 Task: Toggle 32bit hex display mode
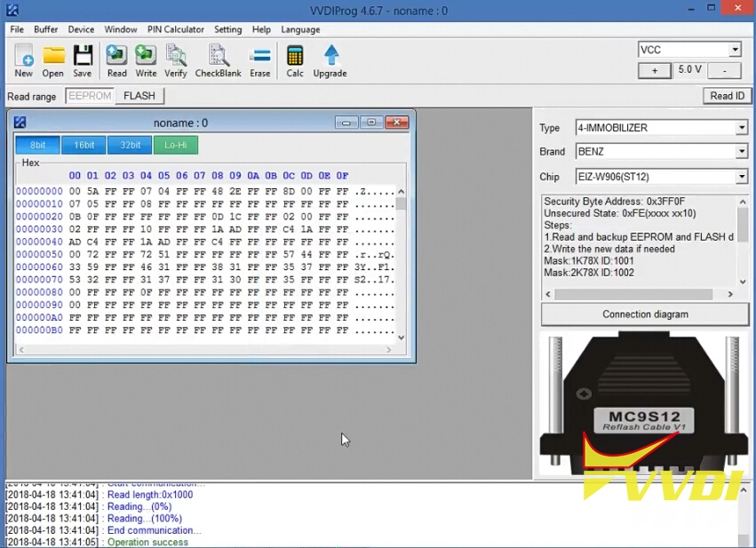131,145
